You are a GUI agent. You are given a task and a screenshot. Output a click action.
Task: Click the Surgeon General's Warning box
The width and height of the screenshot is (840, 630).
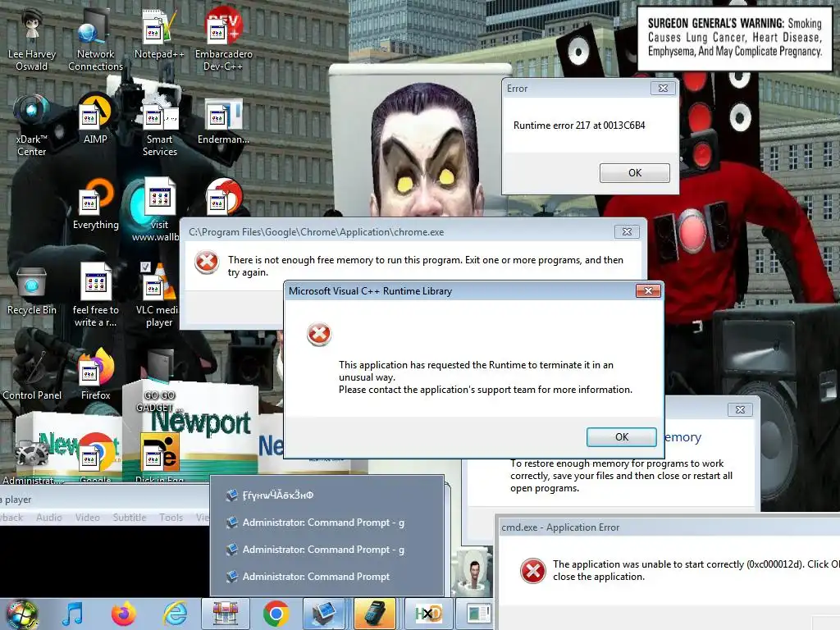pos(734,38)
